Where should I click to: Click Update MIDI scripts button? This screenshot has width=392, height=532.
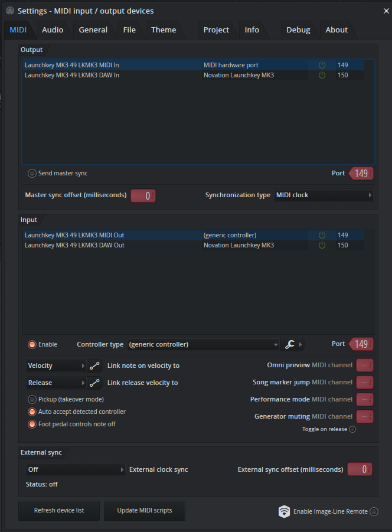point(145,510)
